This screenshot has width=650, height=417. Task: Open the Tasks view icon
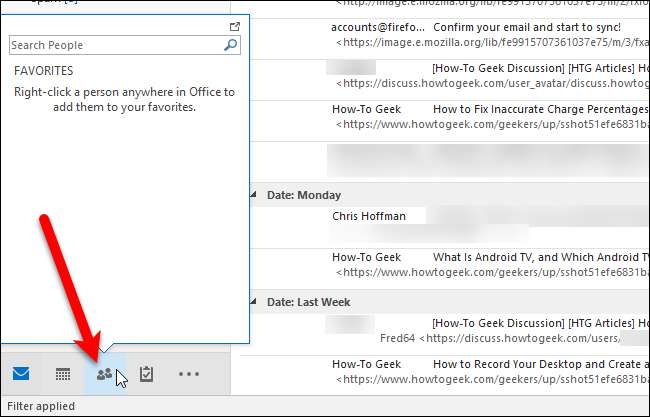(146, 374)
